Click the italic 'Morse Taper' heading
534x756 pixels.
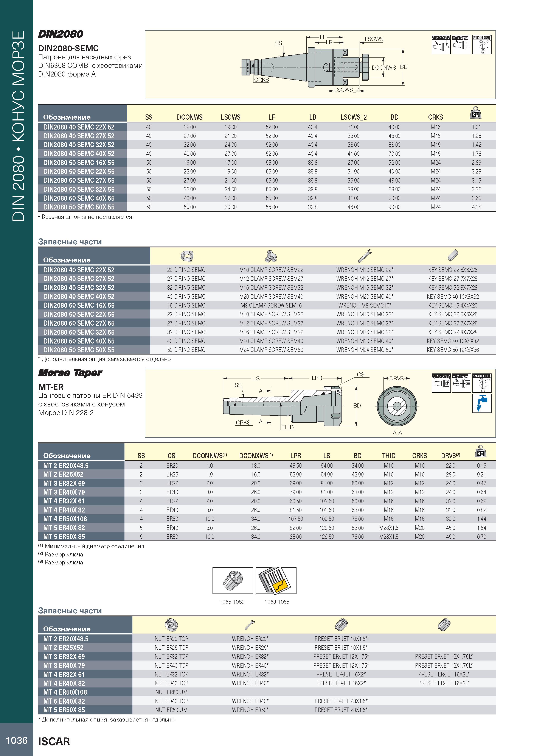70,373
